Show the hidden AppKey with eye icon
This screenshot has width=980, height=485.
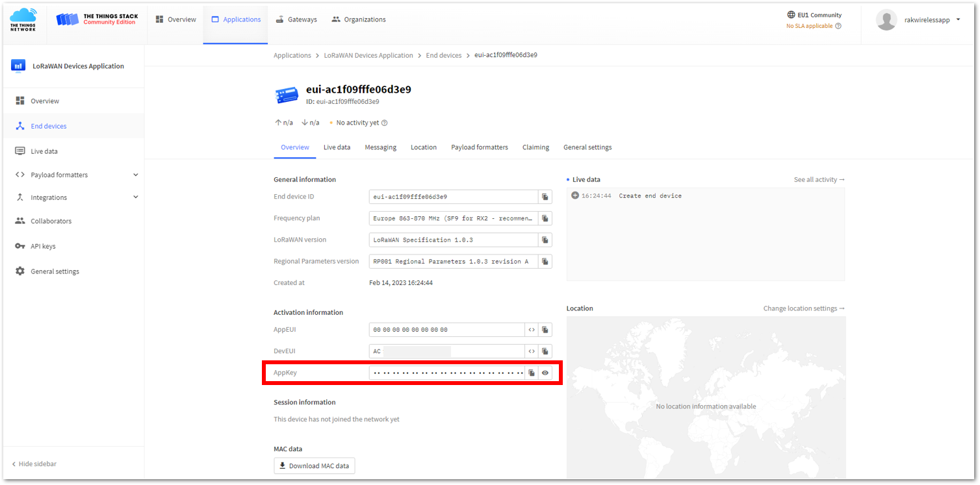pyautogui.click(x=545, y=373)
